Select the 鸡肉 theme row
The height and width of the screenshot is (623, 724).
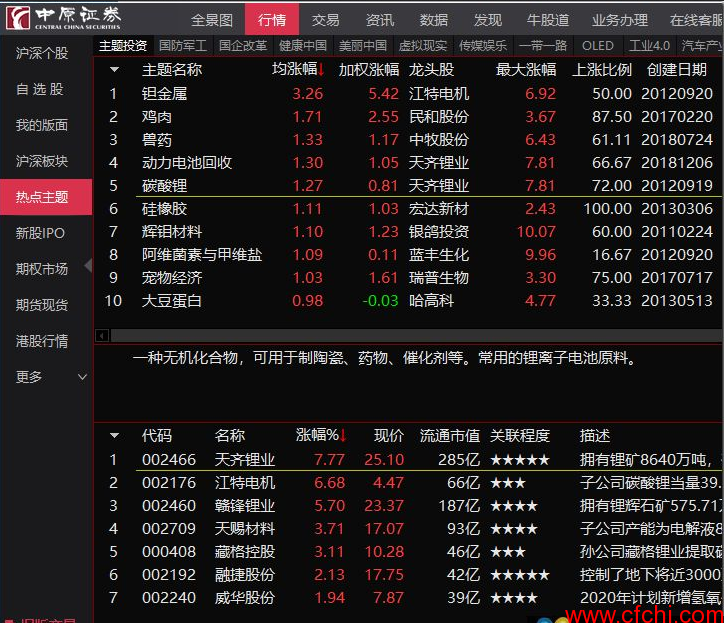click(x=408, y=117)
